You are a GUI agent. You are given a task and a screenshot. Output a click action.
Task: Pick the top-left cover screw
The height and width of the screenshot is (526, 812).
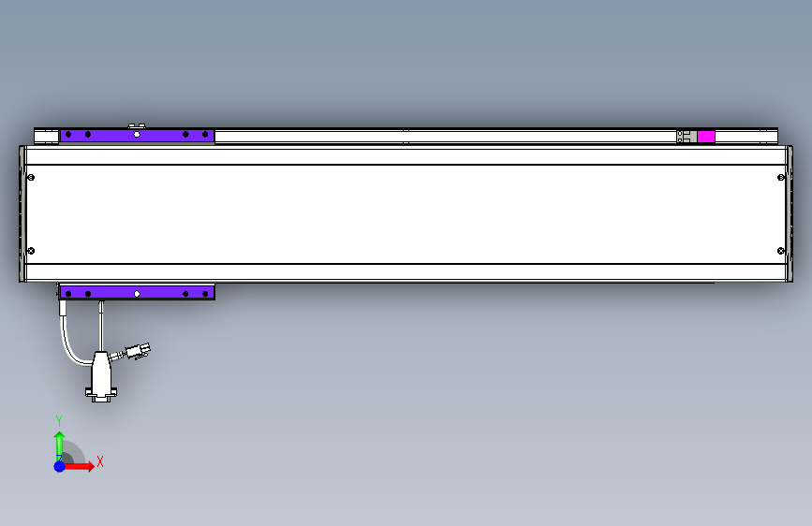pos(31,178)
